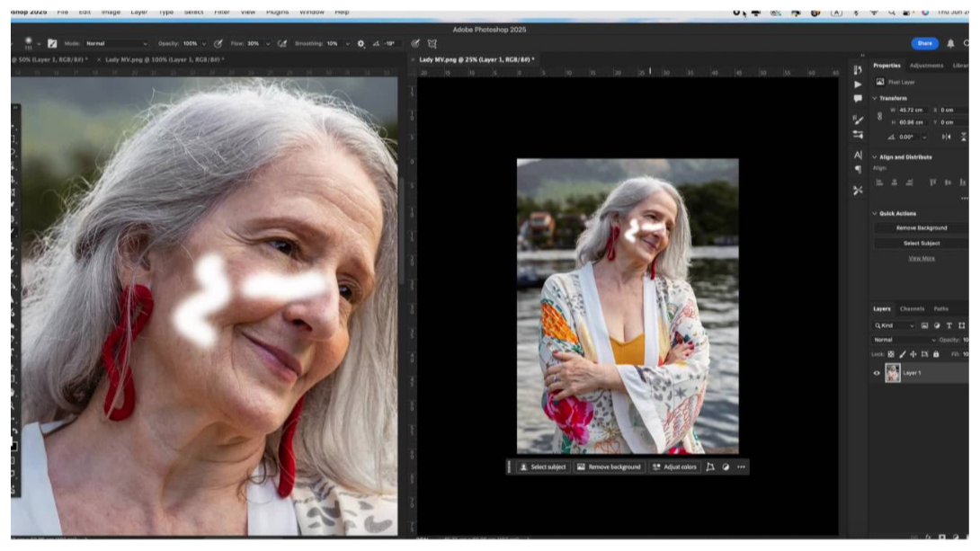Viewport: 980px width, 551px height.
Task: Open the History panel icon in dock
Action: point(858,69)
